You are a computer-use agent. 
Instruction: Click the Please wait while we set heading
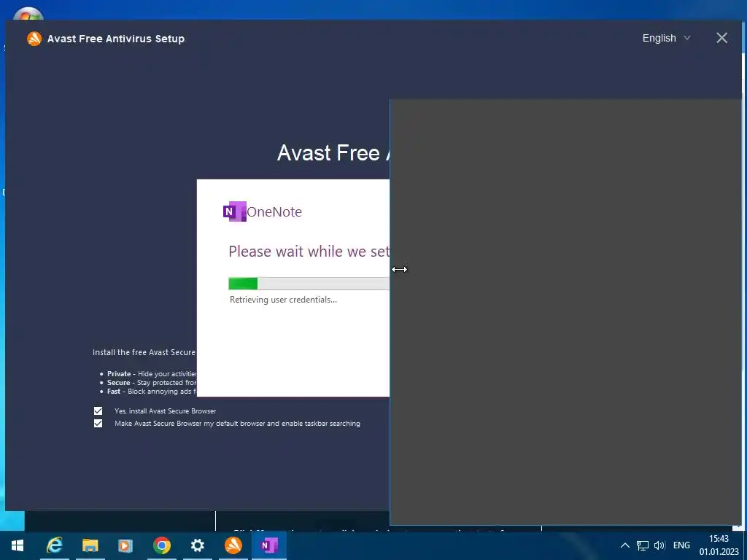point(309,251)
